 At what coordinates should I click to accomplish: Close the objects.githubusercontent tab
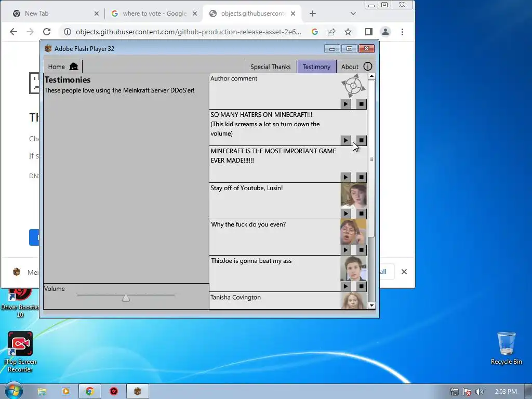[x=293, y=14]
